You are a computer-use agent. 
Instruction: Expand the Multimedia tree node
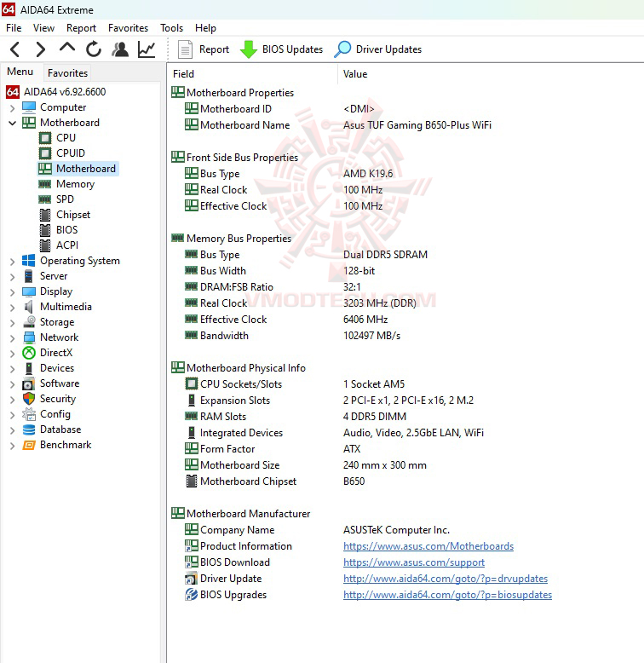click(12, 308)
